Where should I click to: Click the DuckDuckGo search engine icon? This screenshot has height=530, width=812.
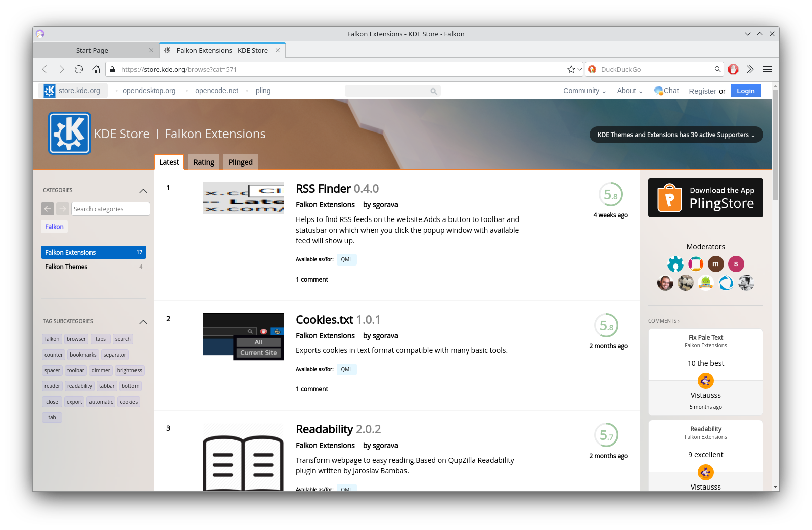(x=592, y=69)
